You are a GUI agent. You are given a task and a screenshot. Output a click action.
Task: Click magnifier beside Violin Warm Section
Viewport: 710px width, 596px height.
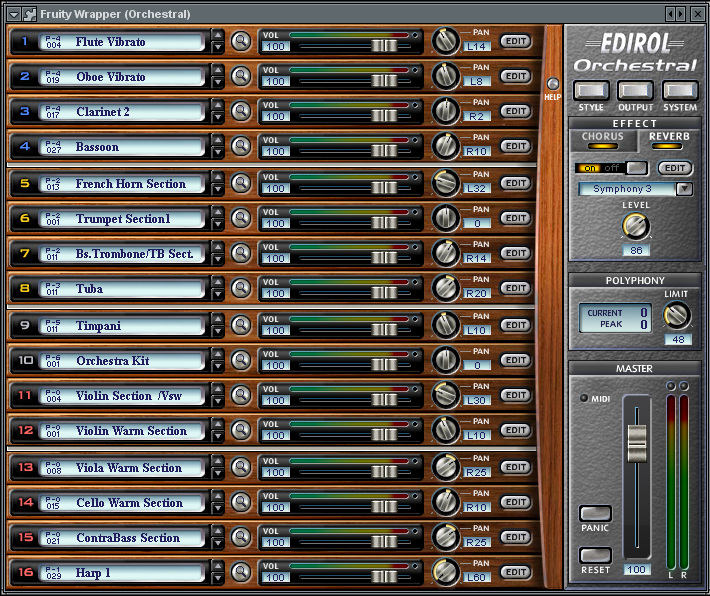tap(241, 430)
